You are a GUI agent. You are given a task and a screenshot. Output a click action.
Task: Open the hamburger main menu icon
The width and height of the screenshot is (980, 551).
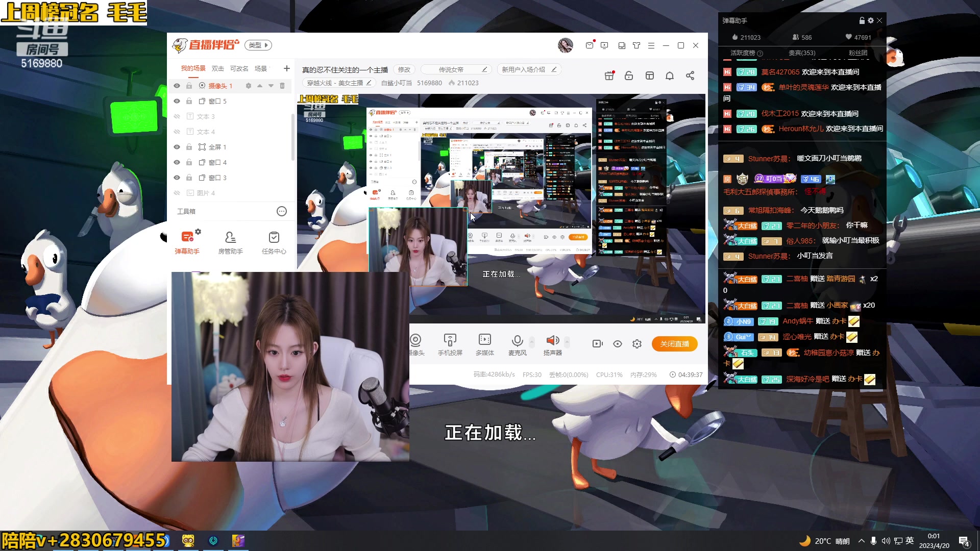coord(651,45)
